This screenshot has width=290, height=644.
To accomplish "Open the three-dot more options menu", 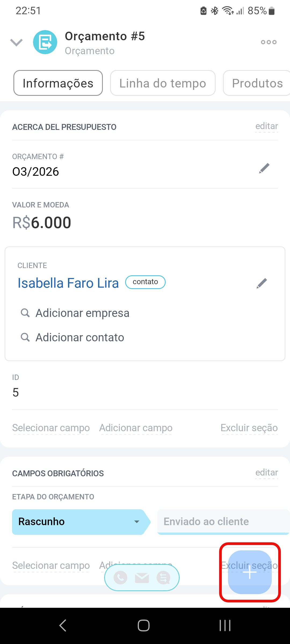I will point(269,42).
